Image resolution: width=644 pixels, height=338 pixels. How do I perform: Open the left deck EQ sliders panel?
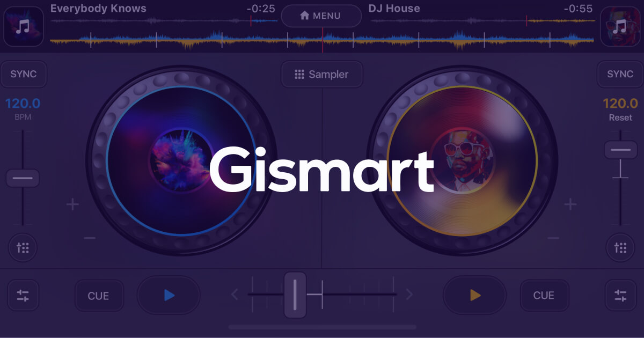[23, 295]
